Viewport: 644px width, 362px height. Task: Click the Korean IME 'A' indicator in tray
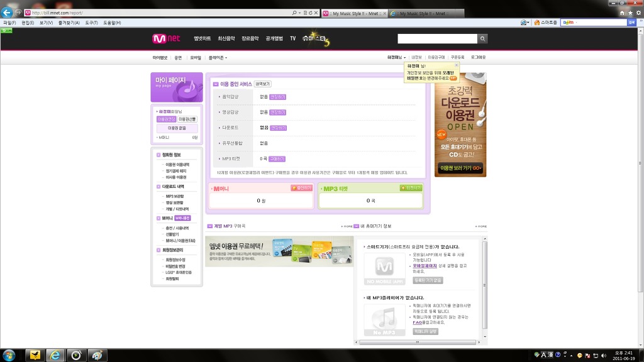tap(544, 355)
